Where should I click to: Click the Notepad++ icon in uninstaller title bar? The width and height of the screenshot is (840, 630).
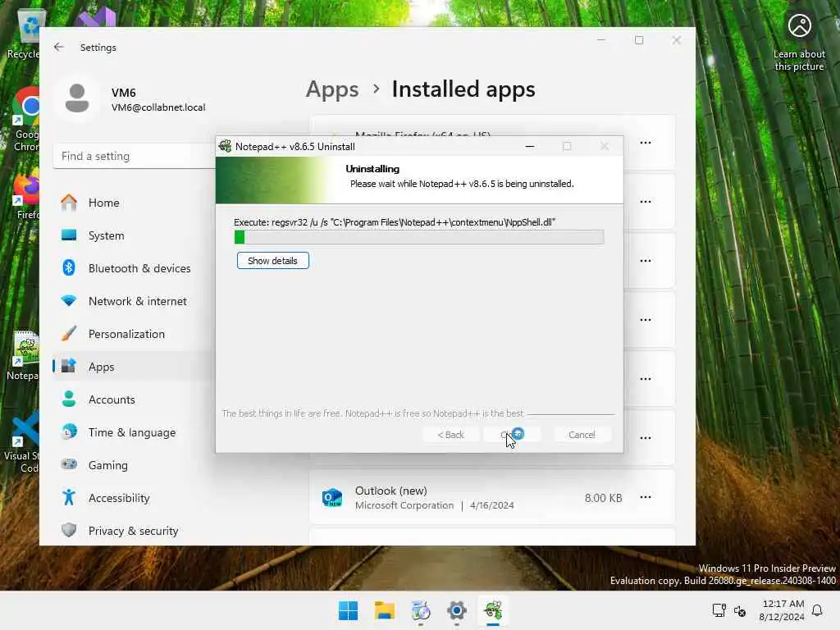[x=225, y=146]
